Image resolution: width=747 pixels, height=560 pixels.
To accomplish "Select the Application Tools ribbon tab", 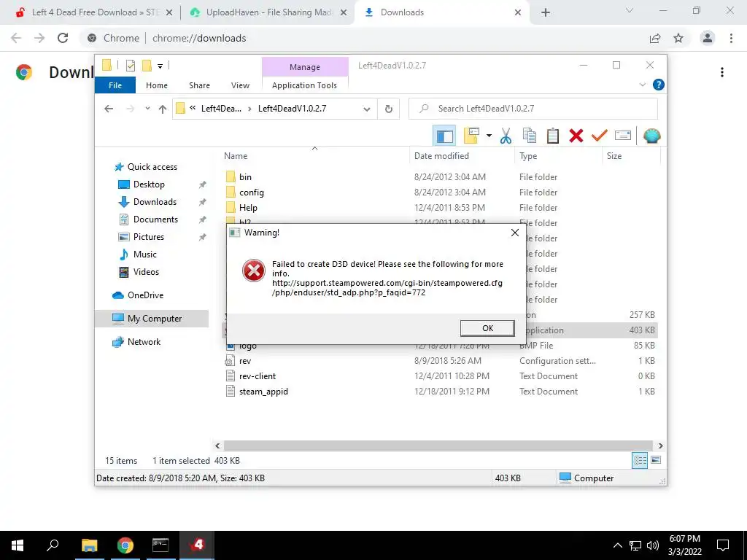I will coord(304,85).
